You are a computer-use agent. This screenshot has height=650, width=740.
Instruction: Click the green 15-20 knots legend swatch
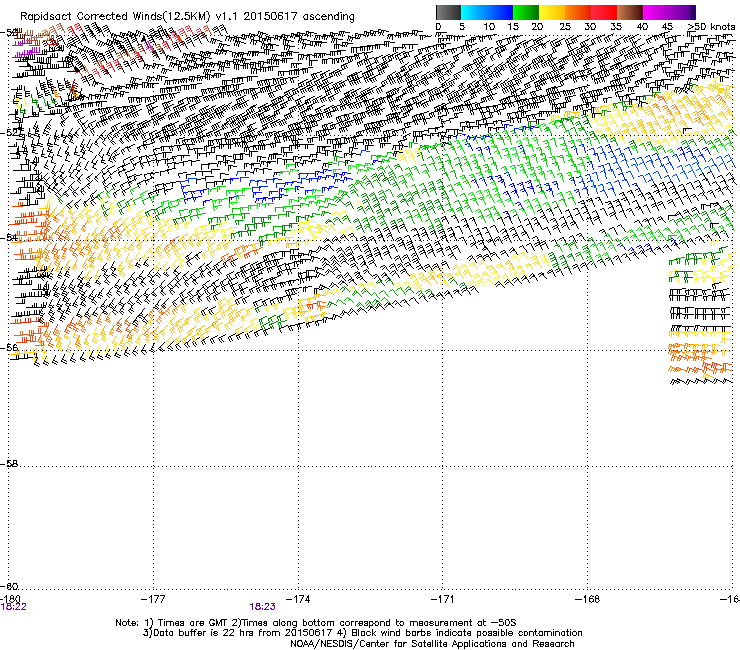526,12
